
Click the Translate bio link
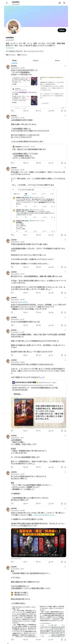point(10,48)
